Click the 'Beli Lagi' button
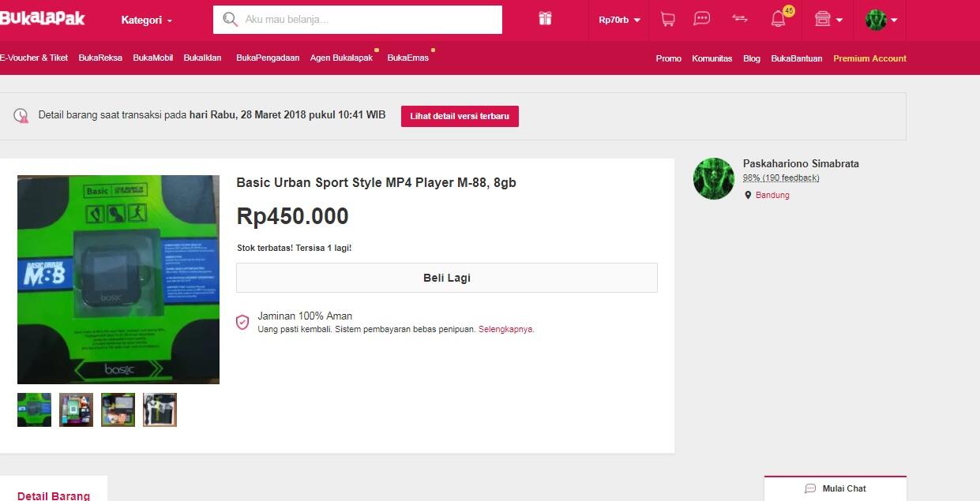 pos(447,278)
